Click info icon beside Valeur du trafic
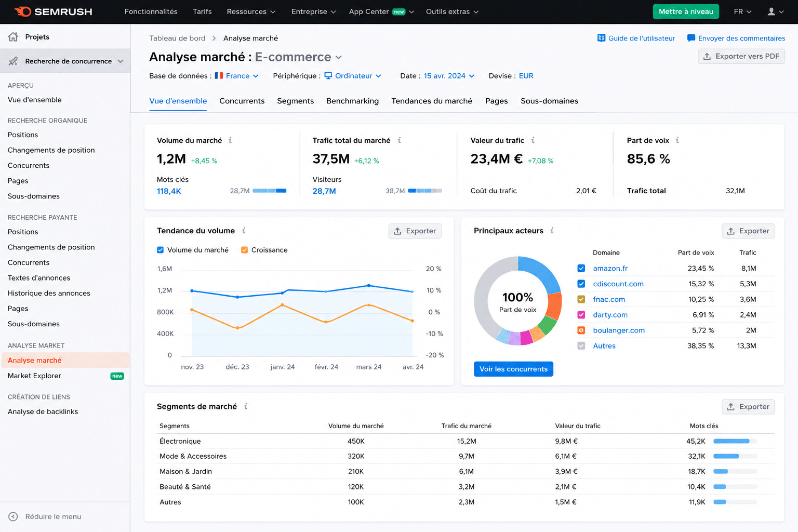 (533, 140)
